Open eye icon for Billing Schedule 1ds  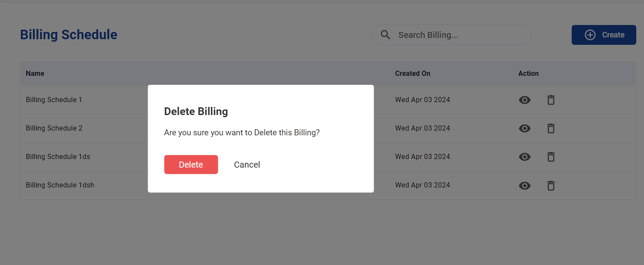pyautogui.click(x=524, y=157)
